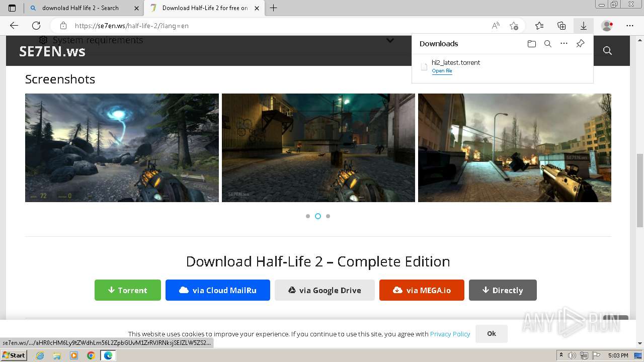
Task: Download via MEGA.io
Action: pos(422,290)
